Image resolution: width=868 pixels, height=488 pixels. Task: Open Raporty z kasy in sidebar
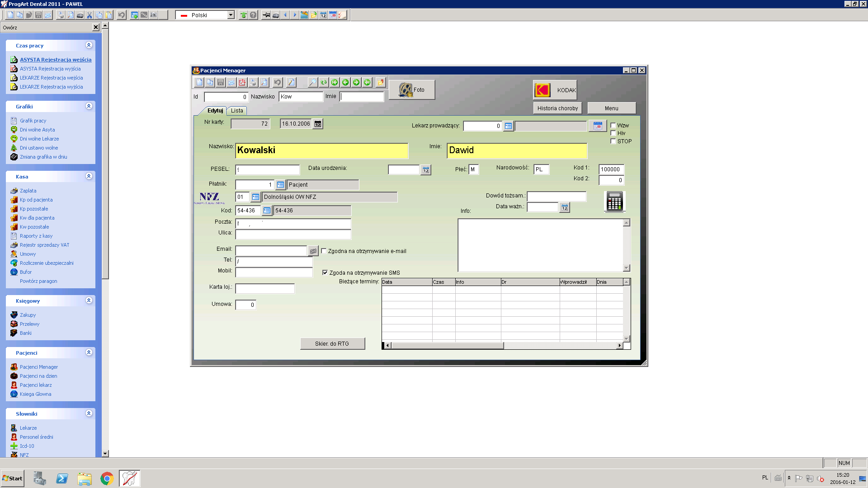coord(36,236)
